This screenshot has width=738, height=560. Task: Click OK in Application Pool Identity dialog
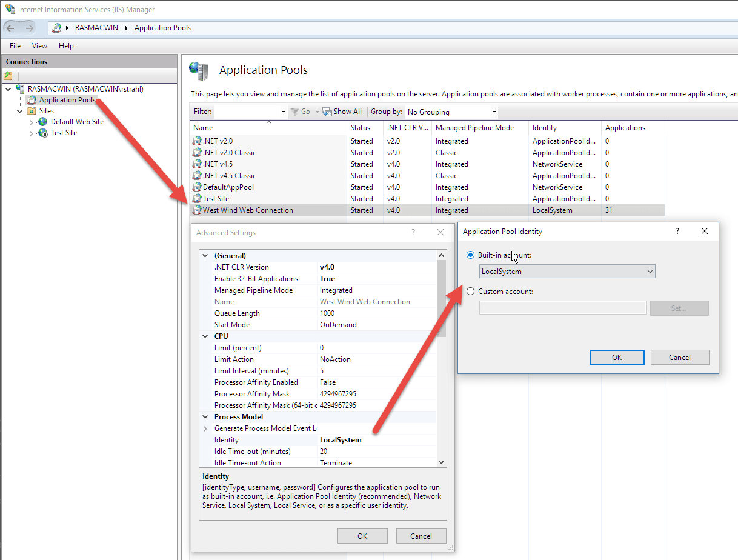tap(616, 357)
